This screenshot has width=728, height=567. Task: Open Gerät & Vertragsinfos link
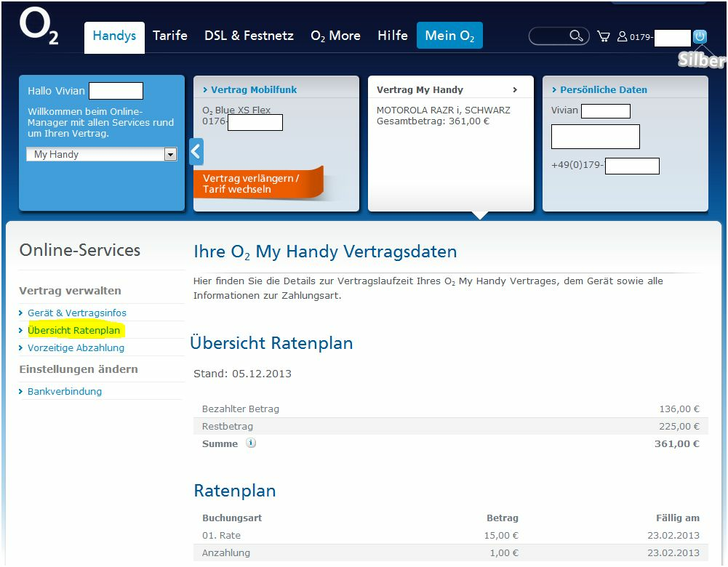(x=76, y=313)
